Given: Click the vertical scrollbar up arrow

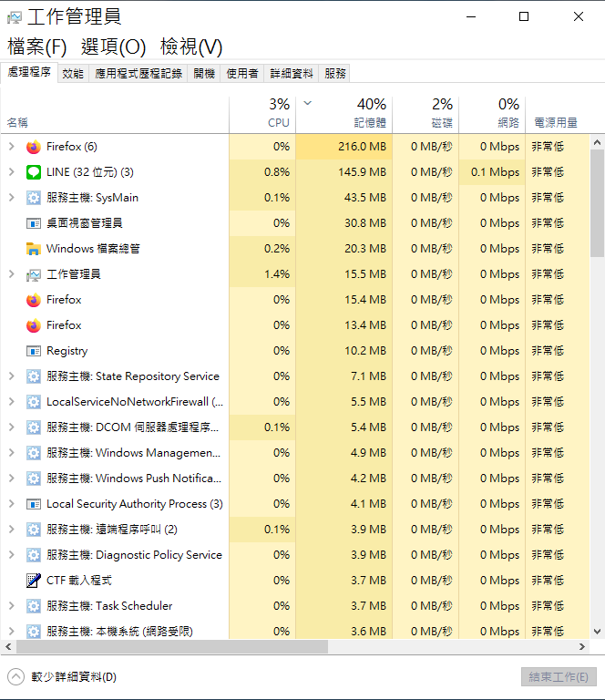Looking at the screenshot, I should pos(597,142).
